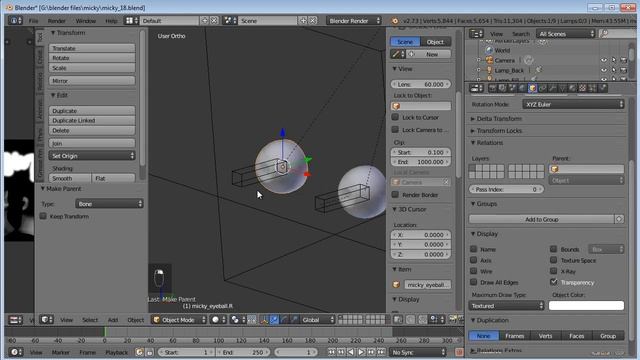Open the Render properties tab icon
The width and height of the screenshot is (640, 360).
493,88
